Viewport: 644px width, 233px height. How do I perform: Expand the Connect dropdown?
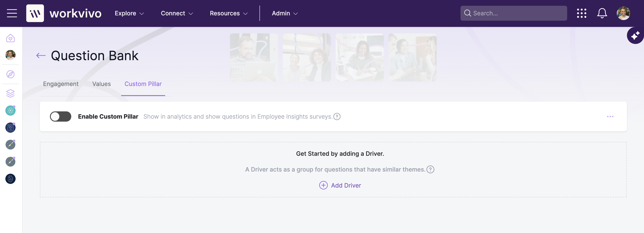pyautogui.click(x=177, y=13)
